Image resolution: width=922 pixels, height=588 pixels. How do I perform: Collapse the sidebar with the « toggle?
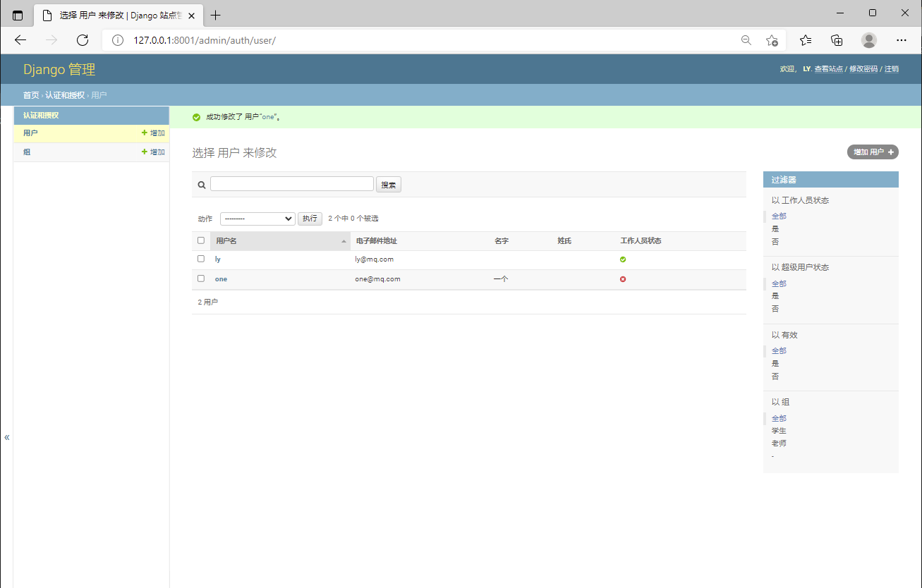click(x=7, y=437)
